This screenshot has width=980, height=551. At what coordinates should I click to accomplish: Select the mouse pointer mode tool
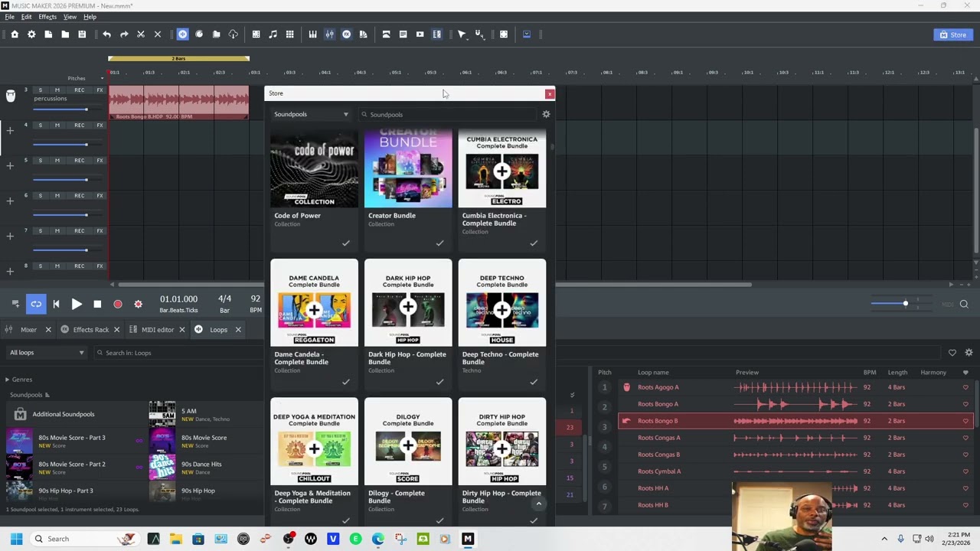pos(462,34)
